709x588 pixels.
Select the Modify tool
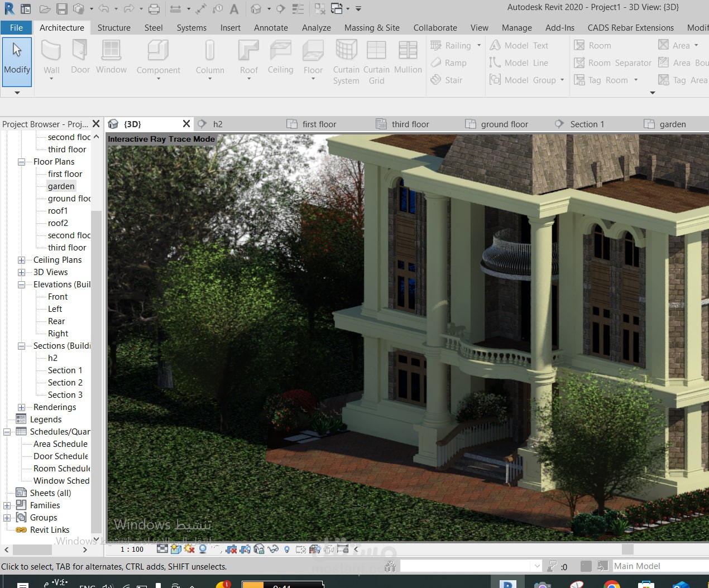(17, 61)
